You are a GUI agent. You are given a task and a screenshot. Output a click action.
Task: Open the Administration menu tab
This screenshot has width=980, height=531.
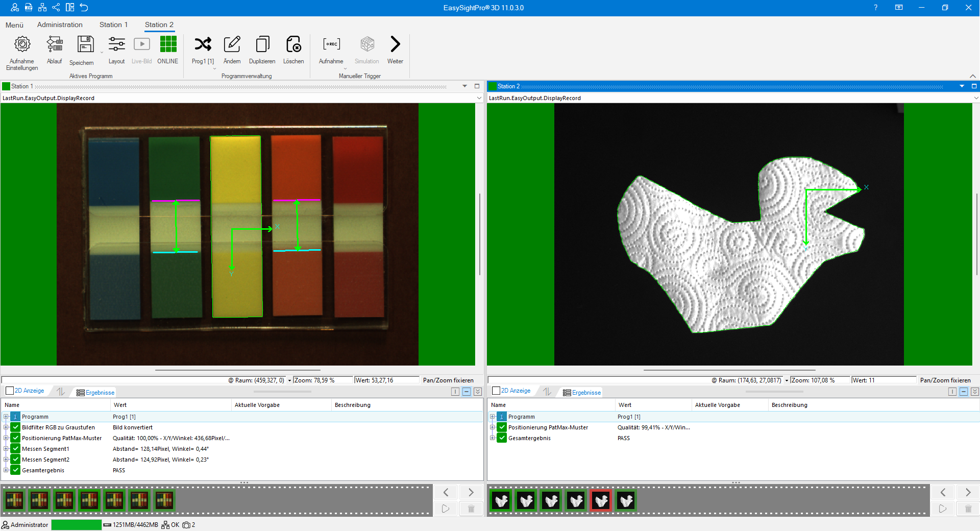tap(60, 25)
